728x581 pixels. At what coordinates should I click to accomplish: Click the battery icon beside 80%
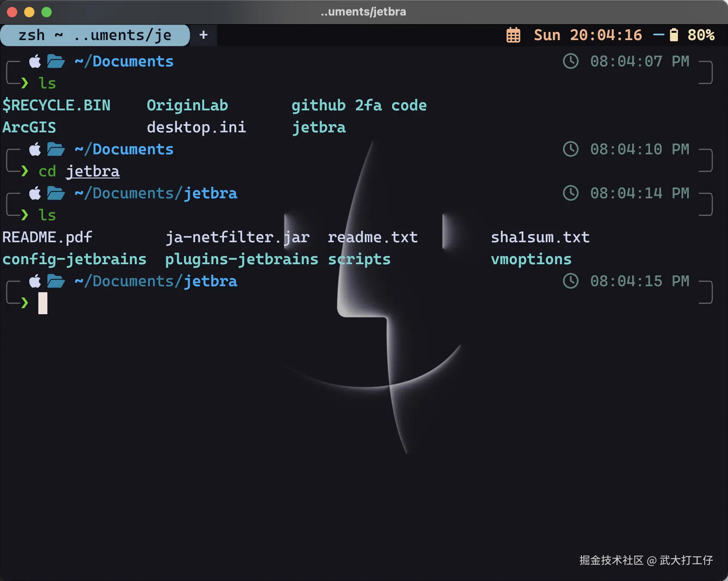coord(674,35)
